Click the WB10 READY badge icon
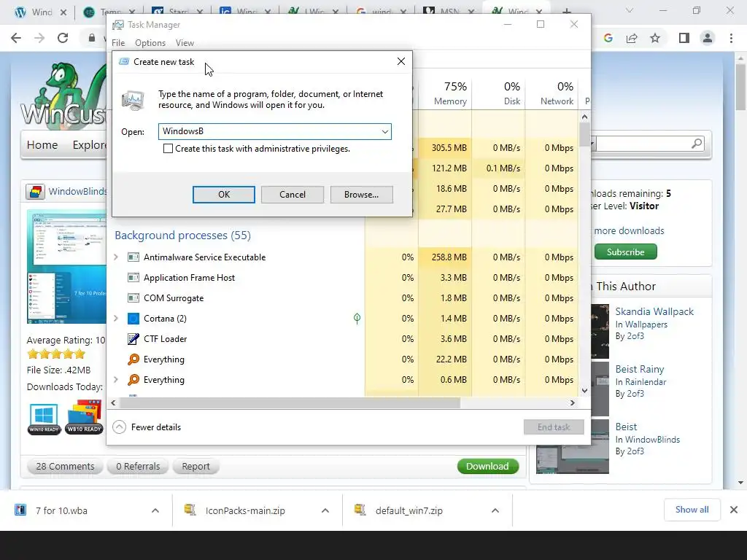 (84, 417)
